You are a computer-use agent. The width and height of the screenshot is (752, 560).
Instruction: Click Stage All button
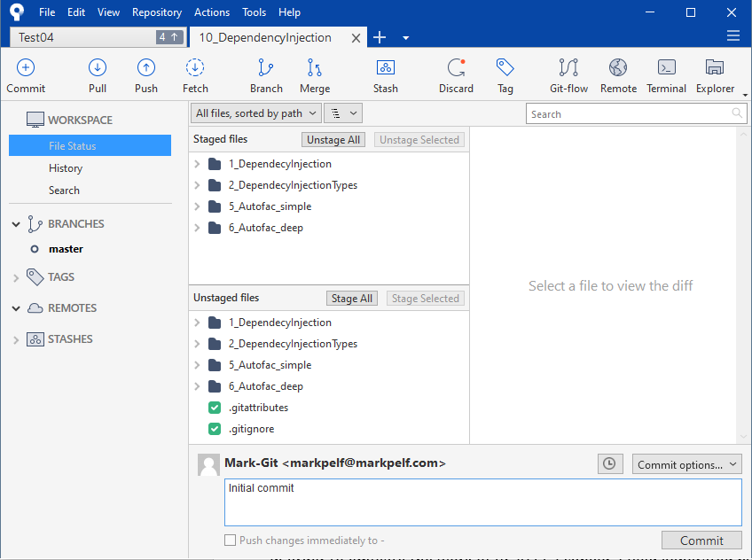351,298
